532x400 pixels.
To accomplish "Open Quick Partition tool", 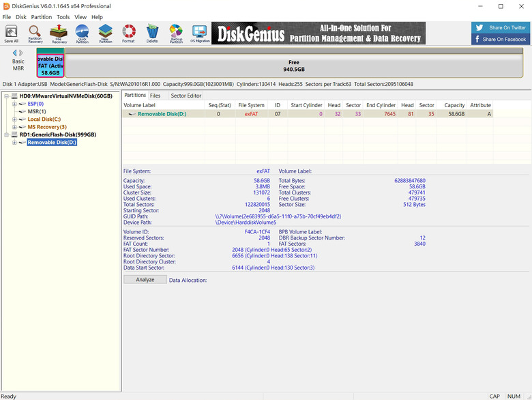I will (x=82, y=33).
